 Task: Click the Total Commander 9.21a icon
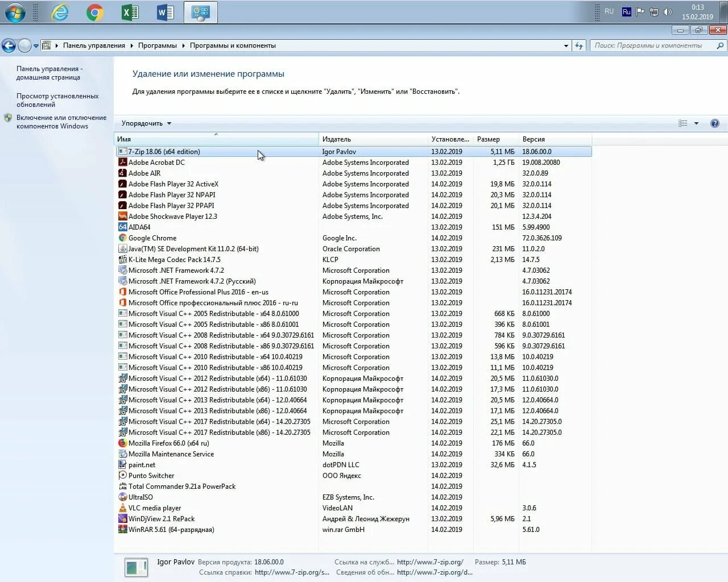click(122, 487)
